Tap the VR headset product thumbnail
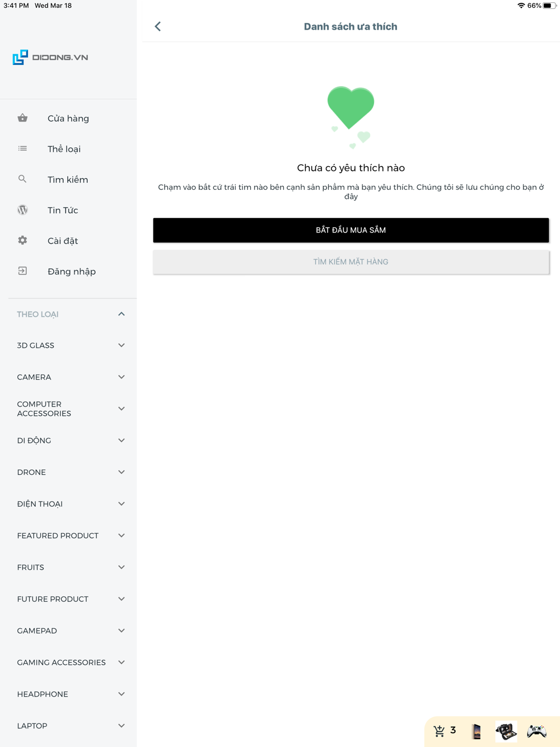The height and width of the screenshot is (747, 560). click(506, 731)
